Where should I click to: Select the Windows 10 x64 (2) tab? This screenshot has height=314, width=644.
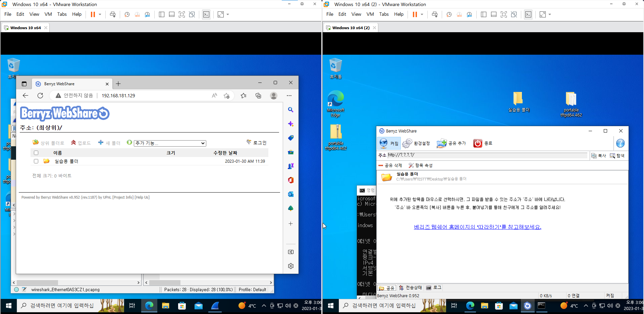[351, 28]
